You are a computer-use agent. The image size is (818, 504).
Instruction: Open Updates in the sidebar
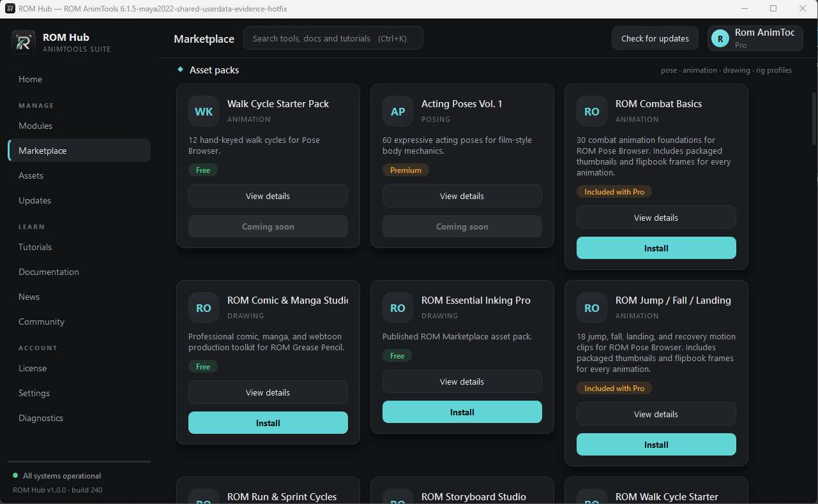coord(79,200)
